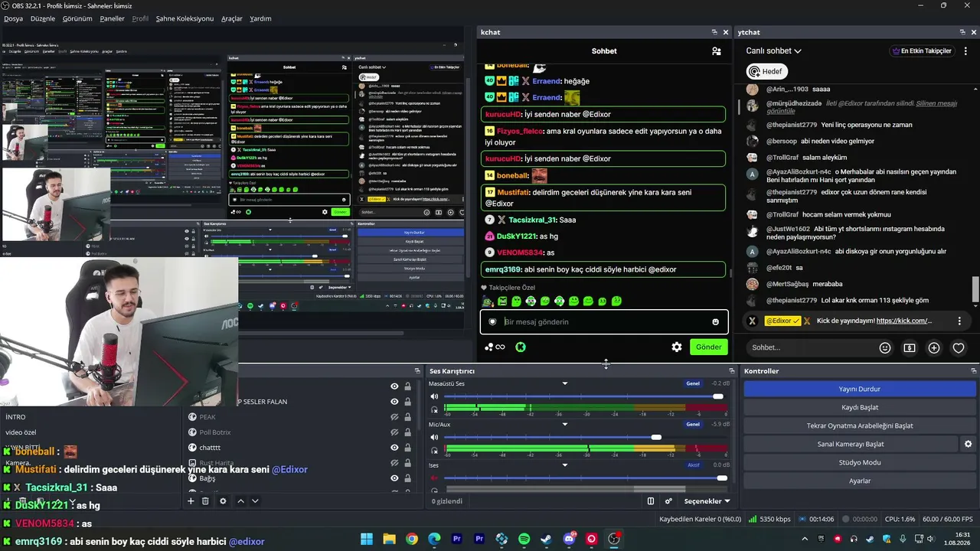
Task: Open the Düzenle menu
Action: coord(43,18)
